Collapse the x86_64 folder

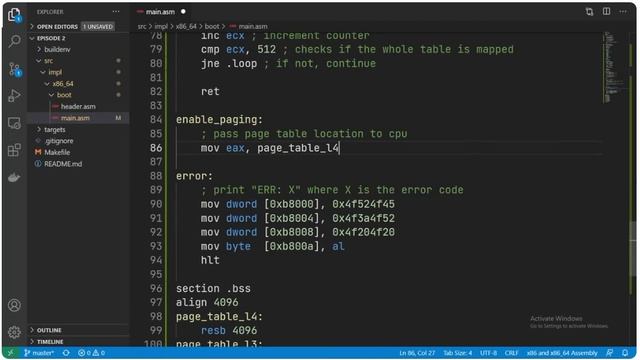pos(63,84)
